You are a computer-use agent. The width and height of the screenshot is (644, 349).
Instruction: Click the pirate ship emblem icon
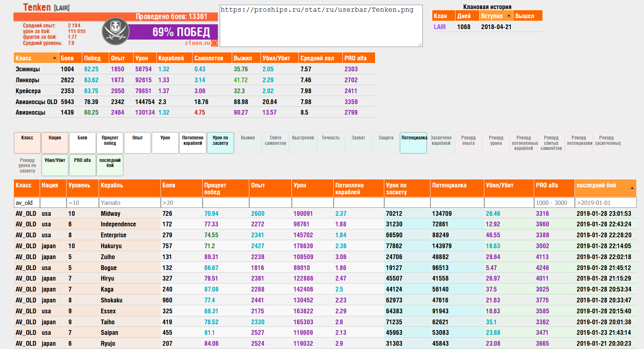(x=115, y=31)
